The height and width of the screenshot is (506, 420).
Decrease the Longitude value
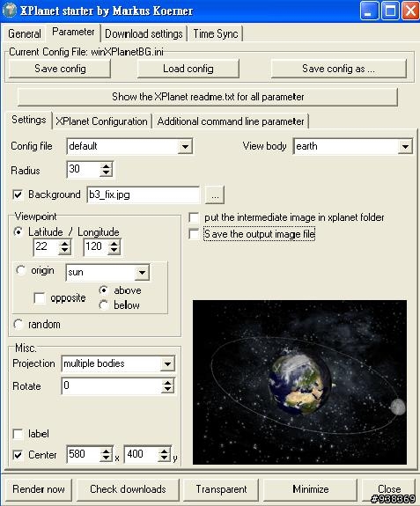coord(114,251)
